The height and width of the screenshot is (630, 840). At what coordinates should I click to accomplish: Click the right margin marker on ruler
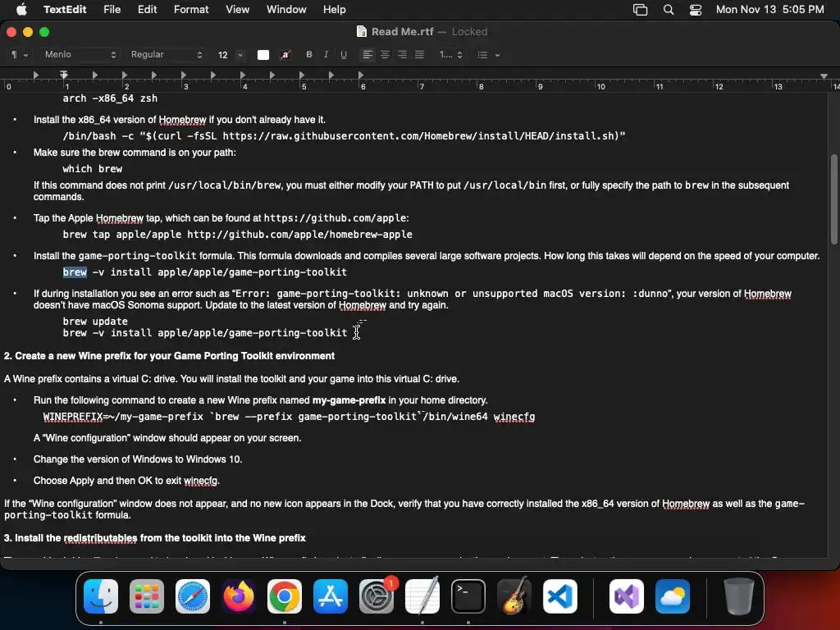click(824, 76)
